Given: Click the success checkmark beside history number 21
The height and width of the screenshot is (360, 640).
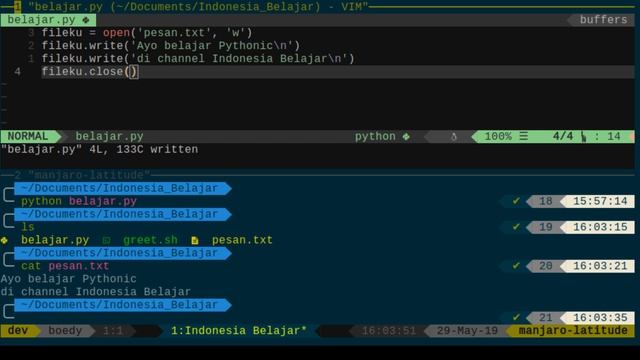Looking at the screenshot, I should click(x=516, y=317).
